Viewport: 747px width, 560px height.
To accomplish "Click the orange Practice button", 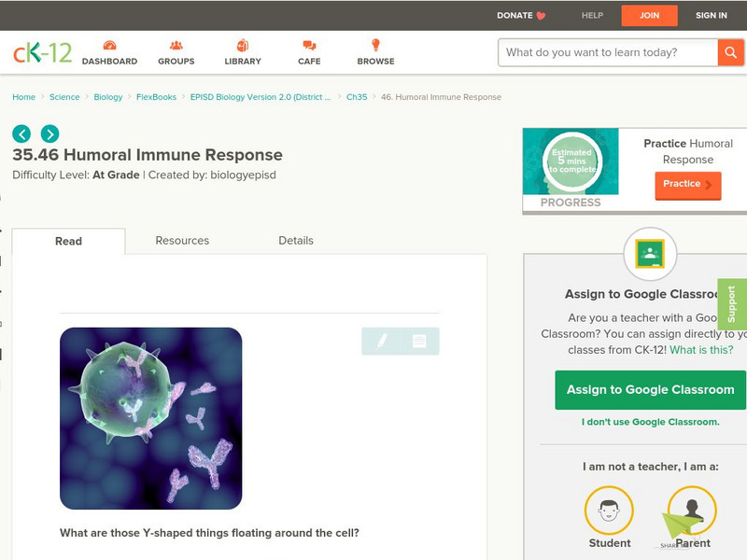I will tap(687, 185).
